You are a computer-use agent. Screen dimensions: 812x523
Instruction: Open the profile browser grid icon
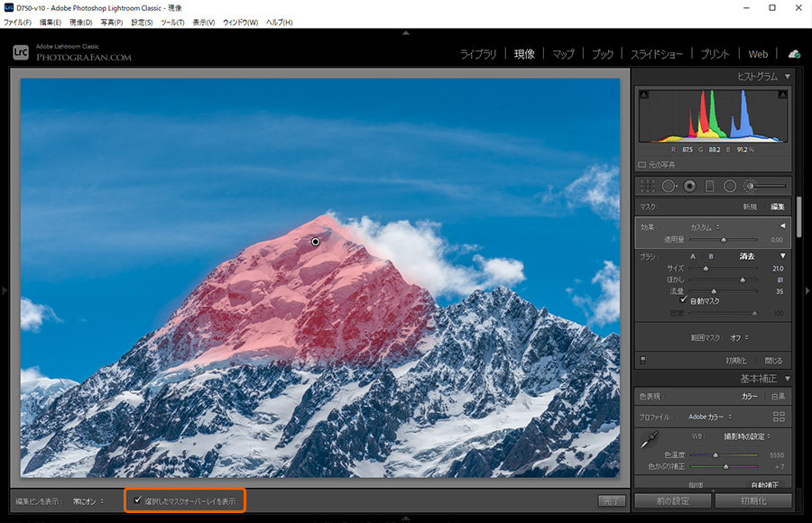pos(779,417)
